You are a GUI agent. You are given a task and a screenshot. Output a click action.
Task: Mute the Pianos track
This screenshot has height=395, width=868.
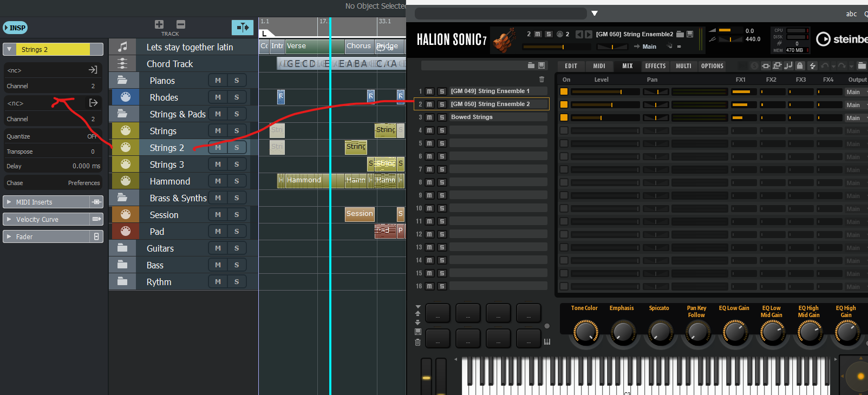[x=218, y=81]
